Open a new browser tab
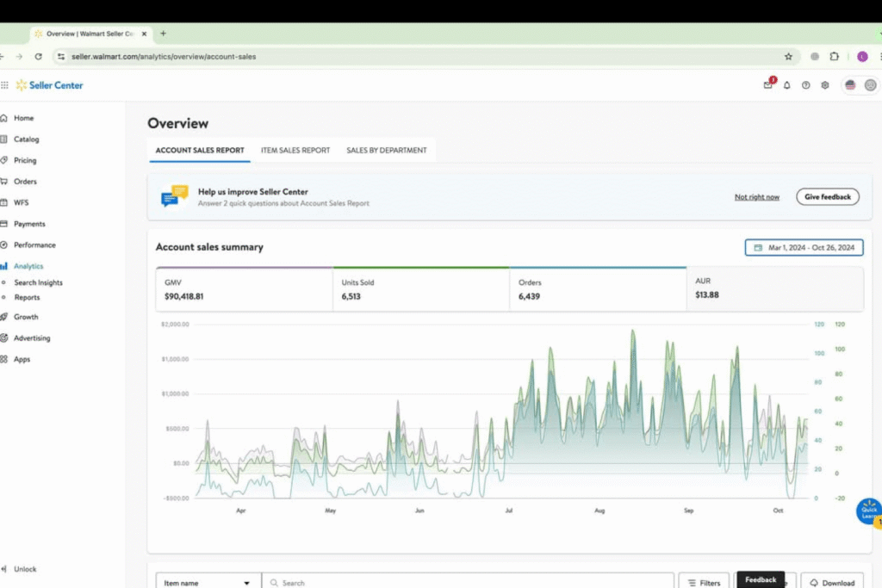This screenshot has width=882, height=588. tap(163, 34)
